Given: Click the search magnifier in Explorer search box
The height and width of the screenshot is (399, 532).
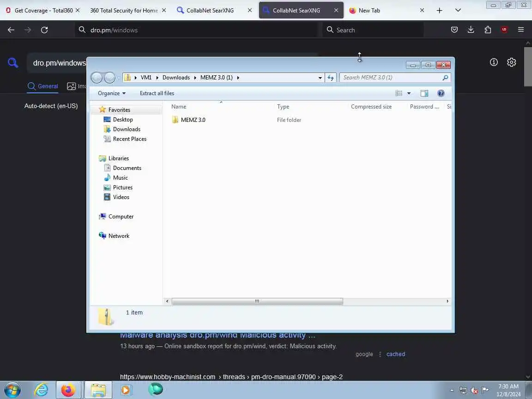Looking at the screenshot, I should 445,78.
